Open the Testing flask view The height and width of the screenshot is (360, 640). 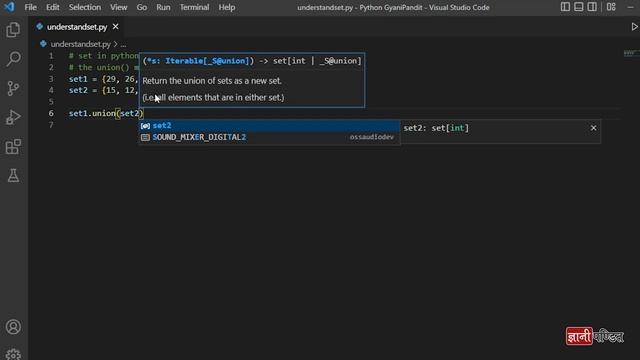click(x=13, y=176)
